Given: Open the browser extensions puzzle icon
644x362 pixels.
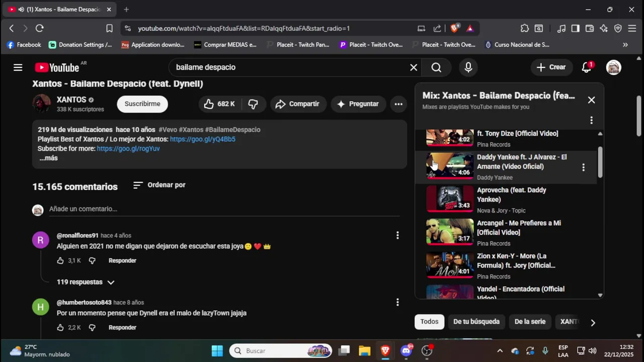Looking at the screenshot, I should (x=525, y=29).
